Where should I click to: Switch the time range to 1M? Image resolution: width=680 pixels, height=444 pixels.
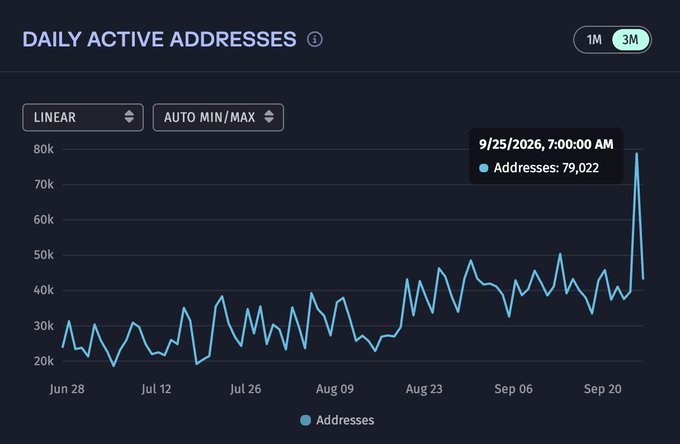594,40
